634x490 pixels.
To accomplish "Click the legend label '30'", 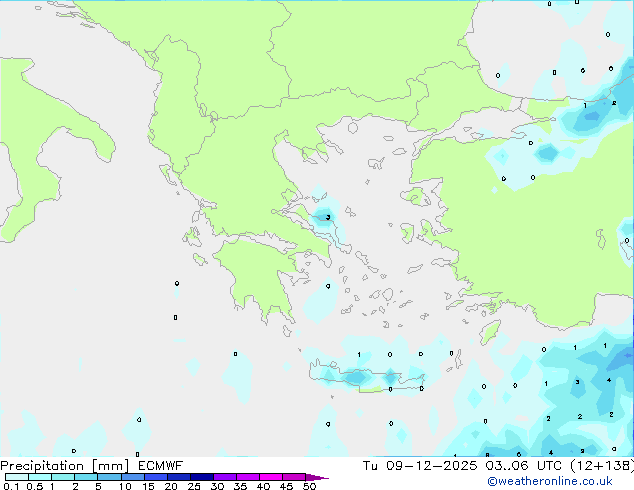I will coord(217,486).
